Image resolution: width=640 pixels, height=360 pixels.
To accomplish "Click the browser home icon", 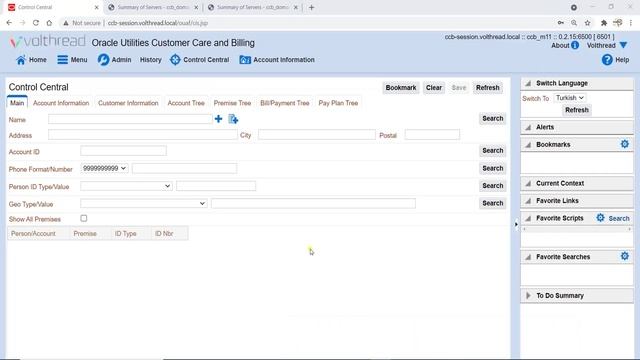I will (49, 23).
